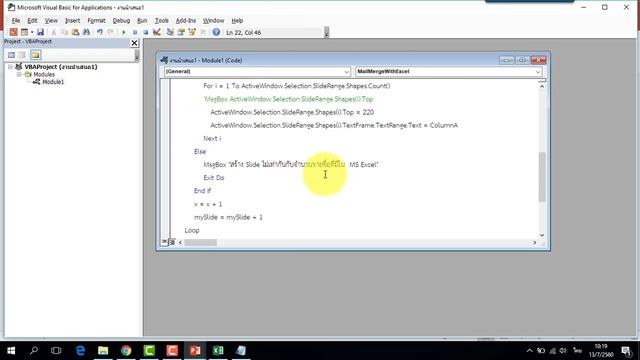The height and width of the screenshot is (360, 640).
Task: Open the Run menu
Action: (x=142, y=20)
